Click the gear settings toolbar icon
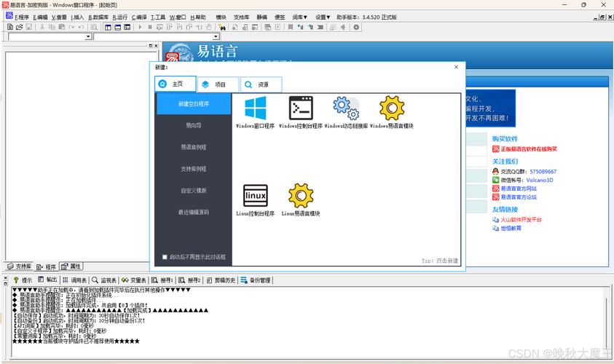Viewport: 614px width, 364px height. coord(356,27)
